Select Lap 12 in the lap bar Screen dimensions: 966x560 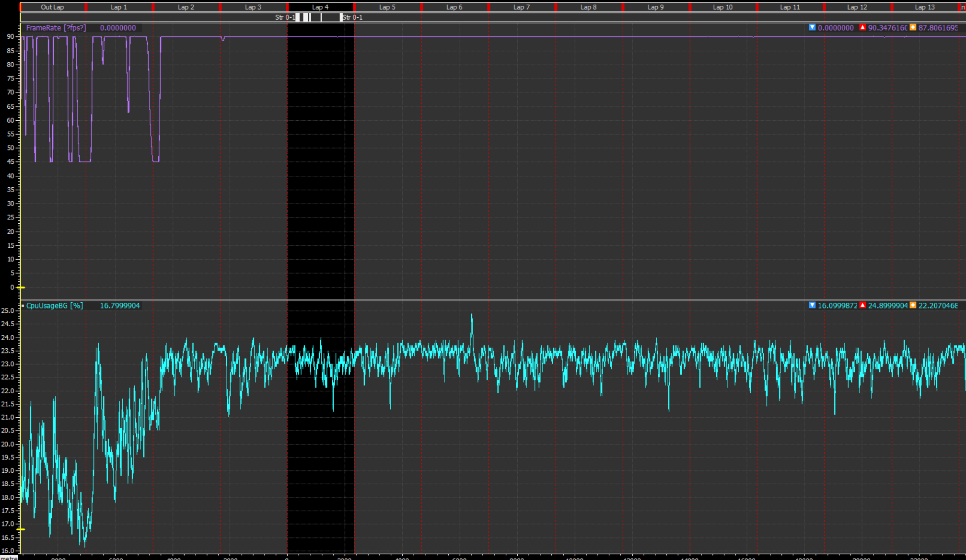click(x=857, y=7)
